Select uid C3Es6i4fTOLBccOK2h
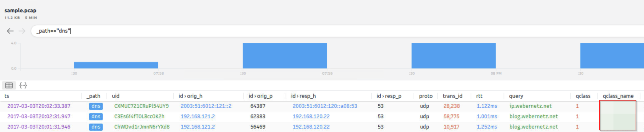Screen dimensions: 644x132 139,116
